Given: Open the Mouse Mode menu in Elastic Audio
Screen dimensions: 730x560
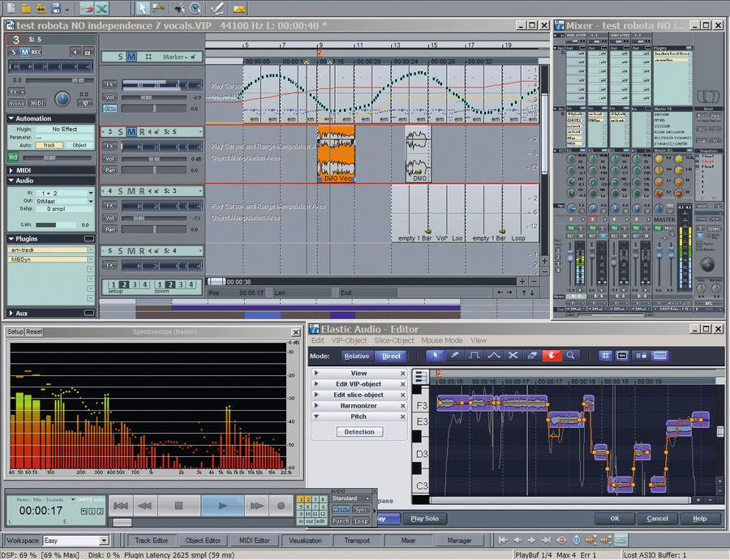Looking at the screenshot, I should (442, 340).
